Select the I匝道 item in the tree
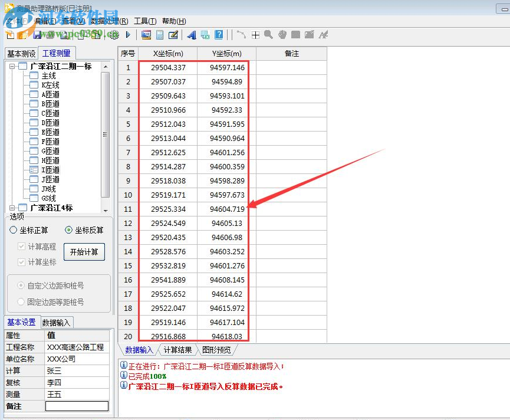Image resolution: width=510 pixels, height=420 pixels. pos(50,169)
